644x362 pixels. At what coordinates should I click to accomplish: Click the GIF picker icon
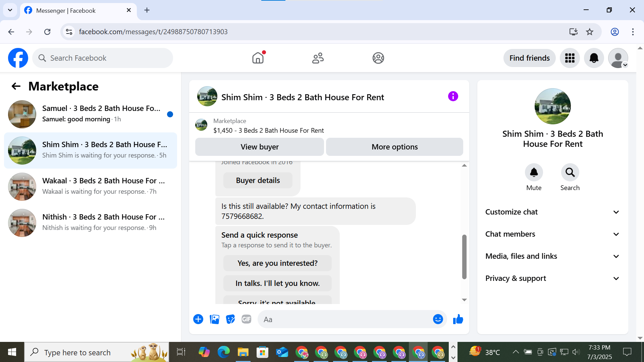click(247, 319)
